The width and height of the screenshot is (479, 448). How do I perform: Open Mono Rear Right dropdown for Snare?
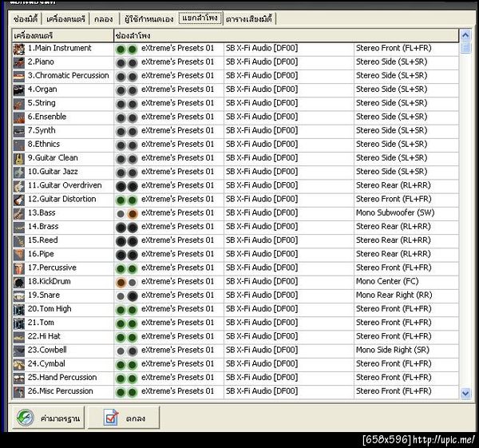pos(406,295)
